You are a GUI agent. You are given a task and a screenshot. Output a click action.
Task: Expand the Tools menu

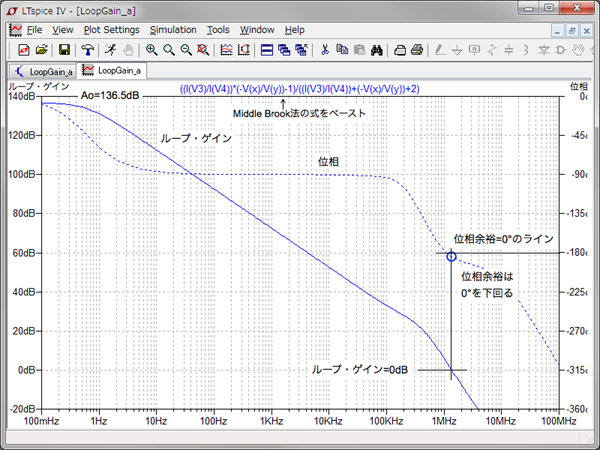[x=218, y=30]
